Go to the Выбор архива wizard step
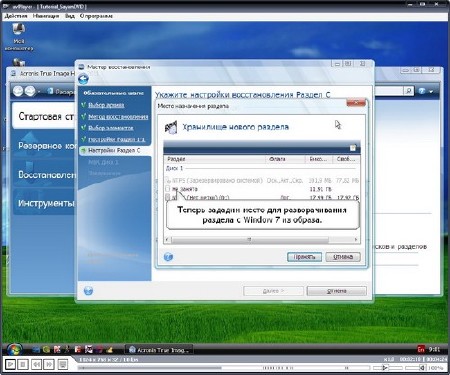This screenshot has height=375, width=450. (106, 105)
